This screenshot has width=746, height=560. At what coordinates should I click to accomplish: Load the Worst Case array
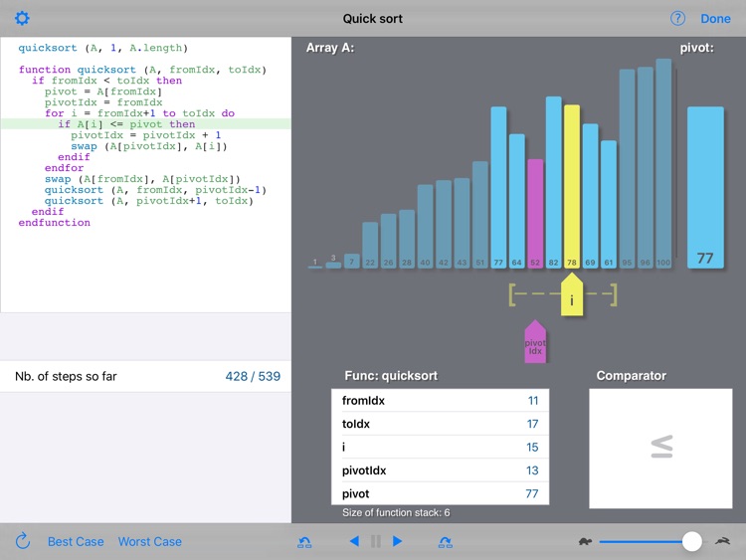click(x=150, y=541)
